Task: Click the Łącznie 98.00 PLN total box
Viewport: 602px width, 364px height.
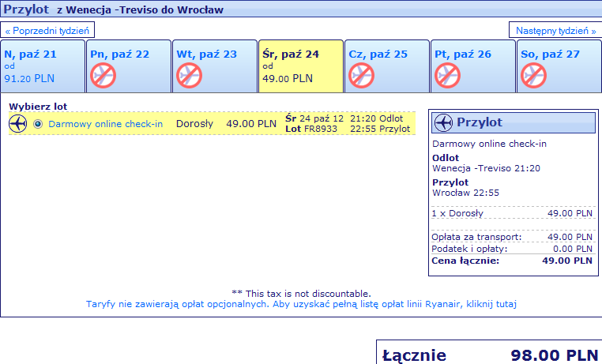Action: [488, 355]
